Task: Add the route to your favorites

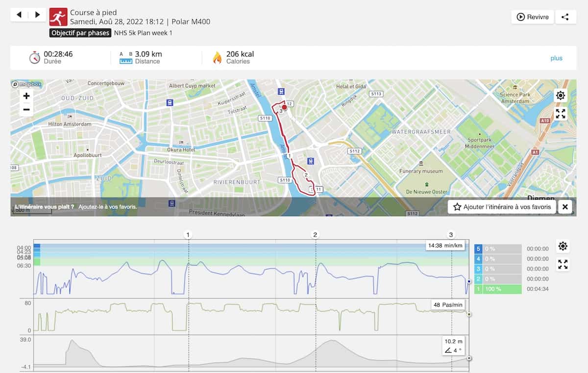Action: (502, 207)
